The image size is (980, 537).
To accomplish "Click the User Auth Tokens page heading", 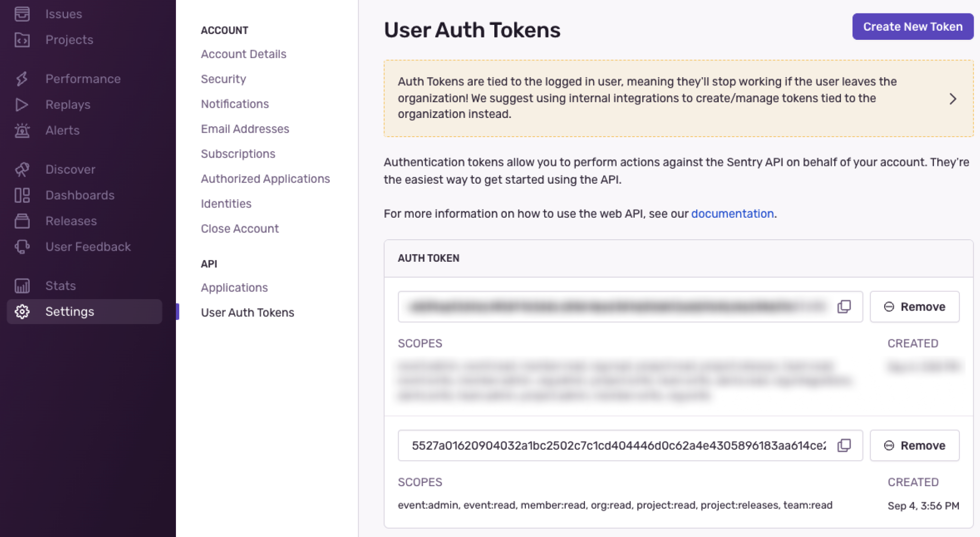I will [x=472, y=30].
